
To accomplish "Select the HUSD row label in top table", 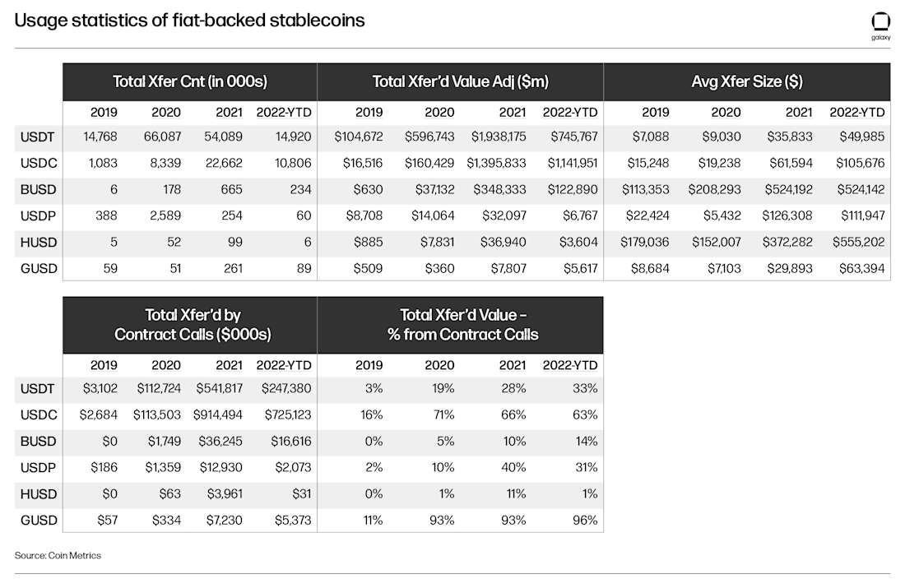I will (x=39, y=243).
